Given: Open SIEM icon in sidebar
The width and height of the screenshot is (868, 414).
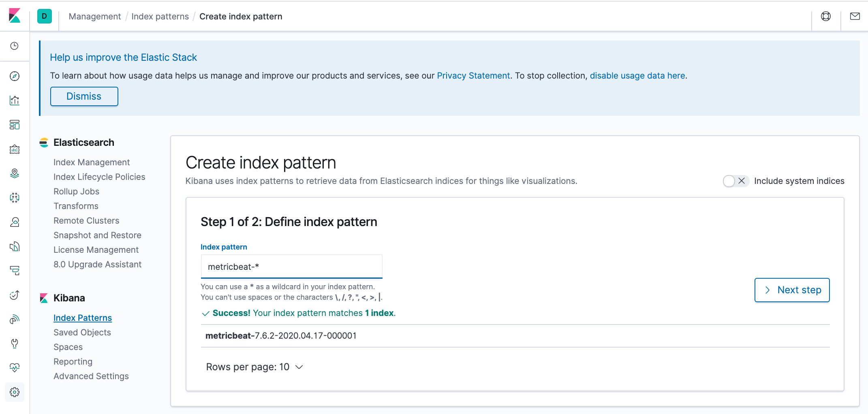Looking at the screenshot, I should pos(15,319).
